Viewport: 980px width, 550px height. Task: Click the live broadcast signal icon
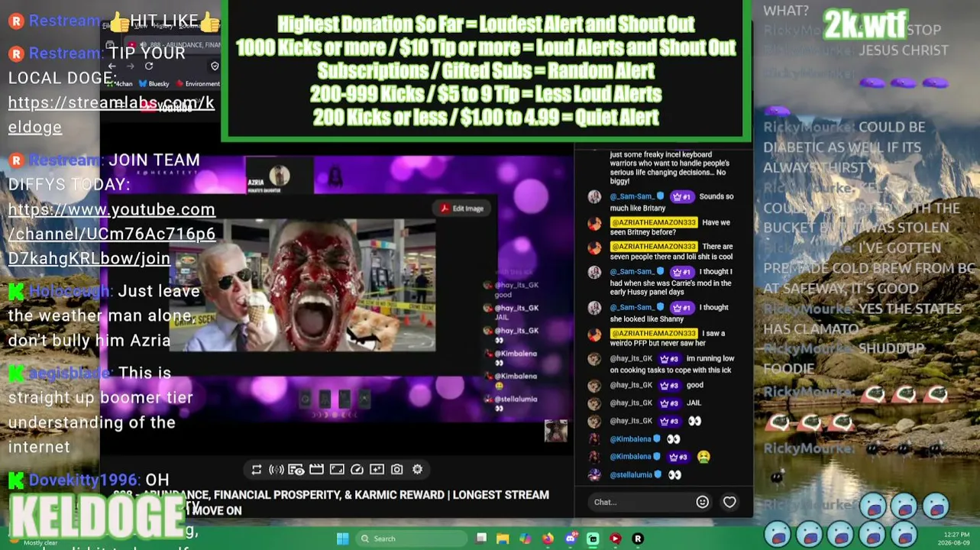pos(277,470)
